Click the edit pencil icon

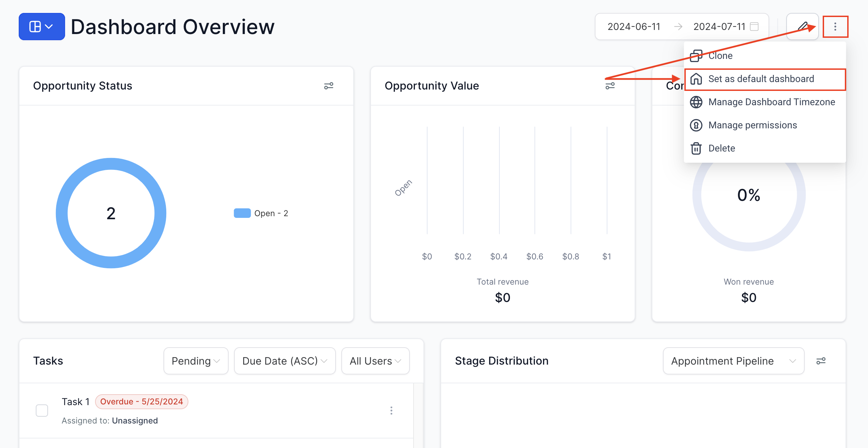coord(802,26)
